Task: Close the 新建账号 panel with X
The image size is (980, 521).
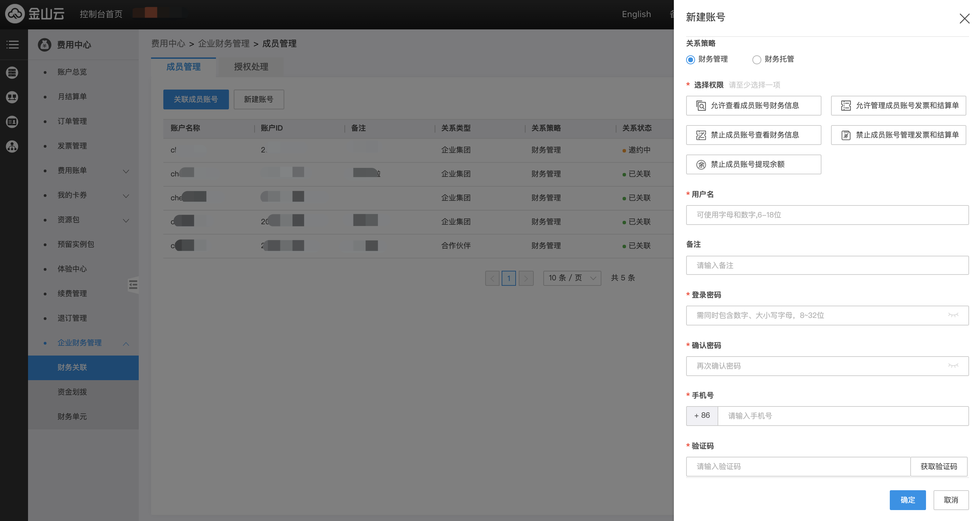Action: point(964,19)
